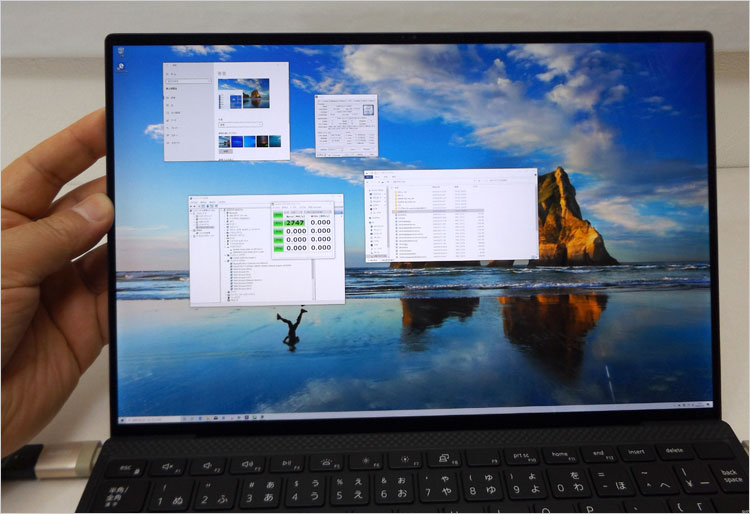
Task: Open the Windows Start button on taskbar
Action: [123, 421]
